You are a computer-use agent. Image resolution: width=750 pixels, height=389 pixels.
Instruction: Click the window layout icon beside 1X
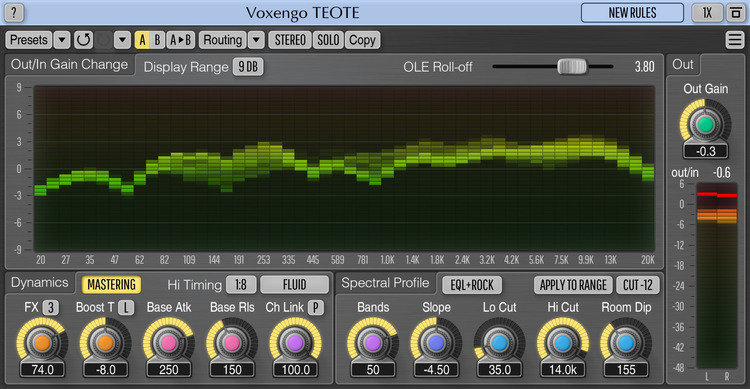coord(736,12)
